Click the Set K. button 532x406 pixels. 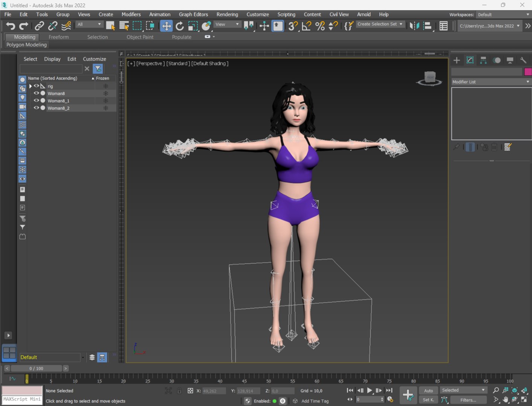pyautogui.click(x=428, y=400)
